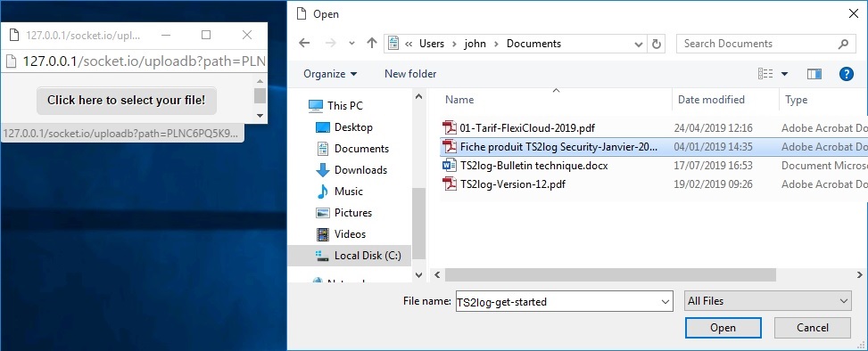Maximize the browser upload window
Screen dimensions: 868x351
pos(206,35)
